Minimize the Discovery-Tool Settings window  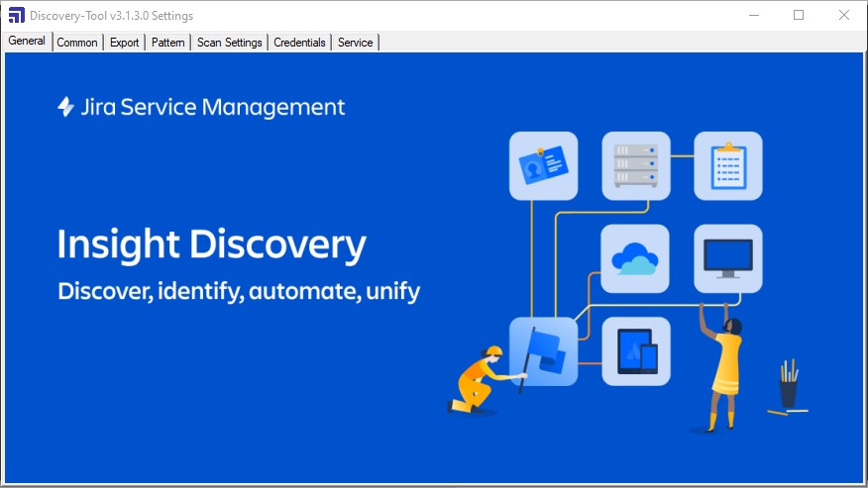pos(753,16)
